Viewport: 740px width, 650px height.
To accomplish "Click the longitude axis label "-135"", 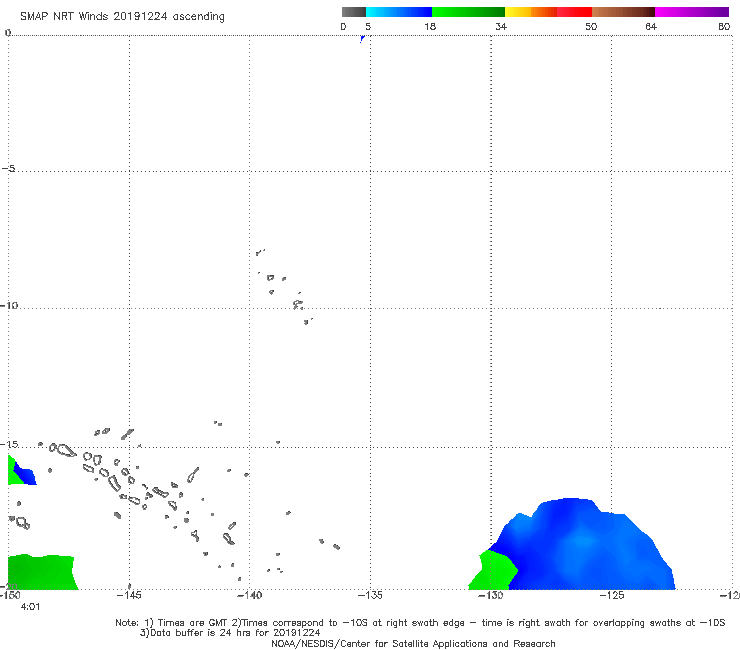I will tap(370, 595).
